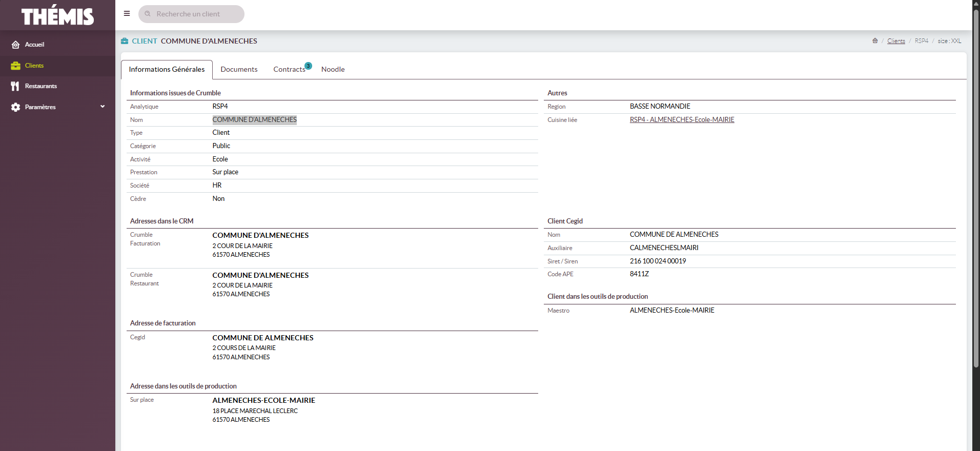
Task: Click the Prestation value Sur place
Action: pyautogui.click(x=226, y=172)
